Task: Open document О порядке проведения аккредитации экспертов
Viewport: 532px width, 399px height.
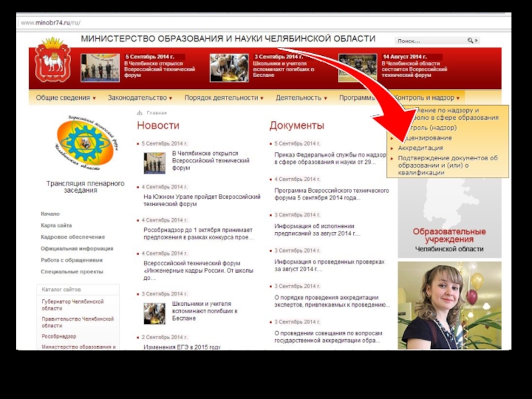Action: click(x=332, y=301)
